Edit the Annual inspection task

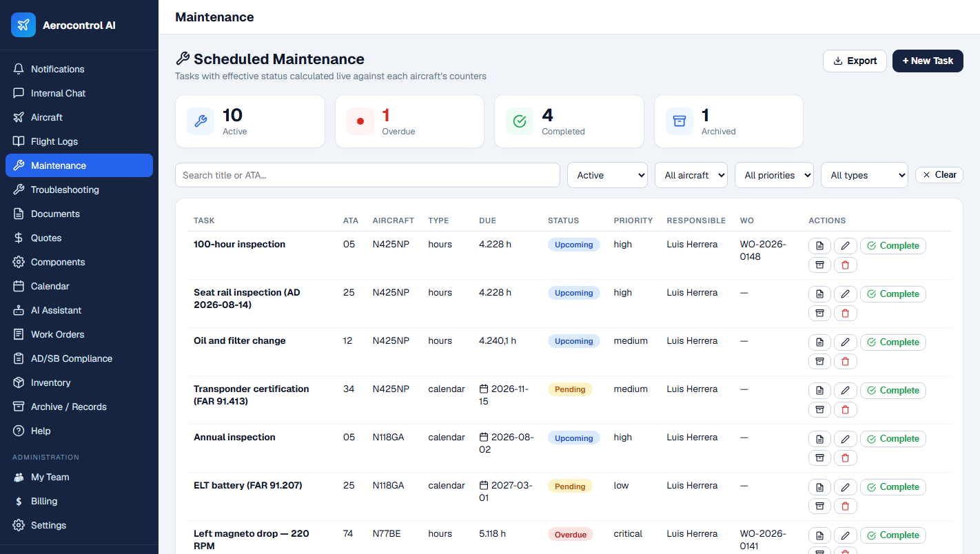click(846, 439)
